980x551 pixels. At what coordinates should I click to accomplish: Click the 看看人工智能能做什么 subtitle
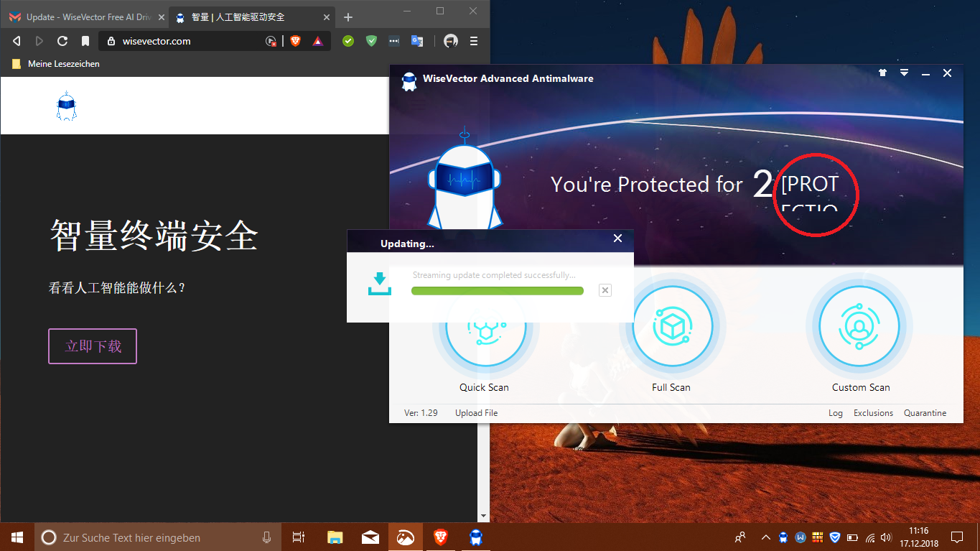click(117, 289)
